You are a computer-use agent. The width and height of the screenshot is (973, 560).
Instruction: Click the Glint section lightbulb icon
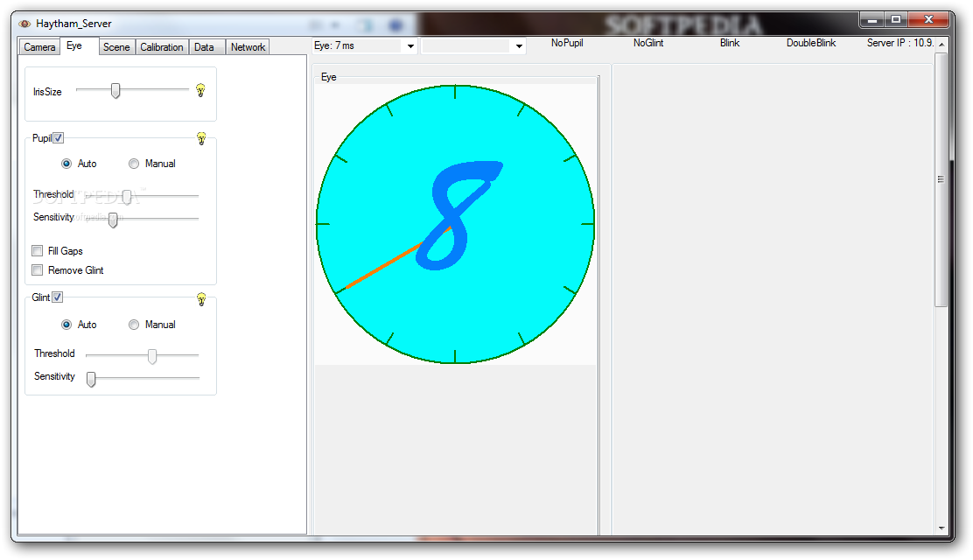coord(201,299)
